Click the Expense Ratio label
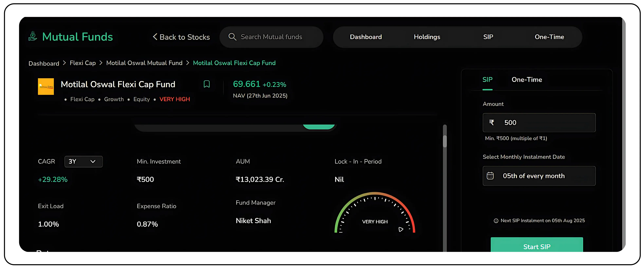Screen dimensions: 644x269 pyautogui.click(x=156, y=206)
